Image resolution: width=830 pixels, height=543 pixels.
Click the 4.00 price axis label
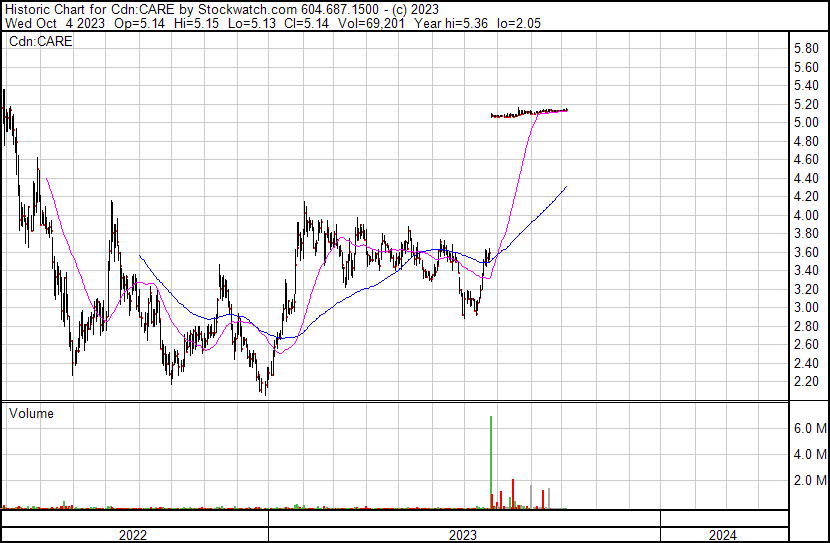point(806,215)
